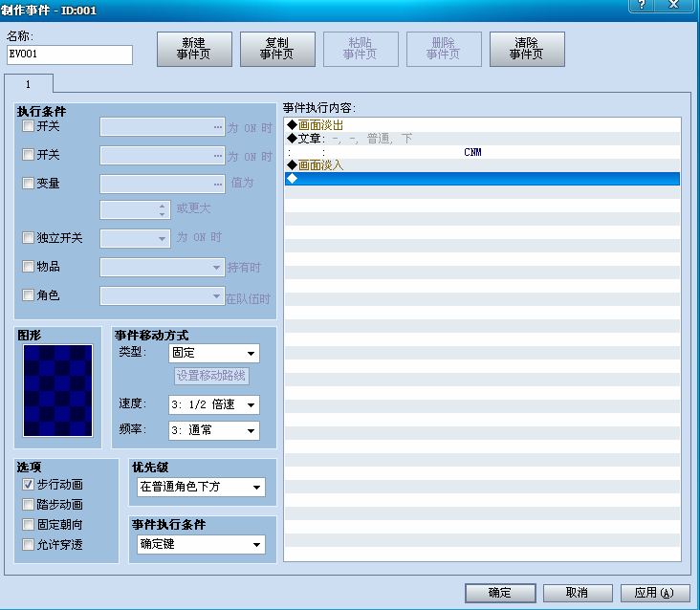Open the 类型 movement type dropdown
Screen dimensions: 700x610
[x=214, y=353]
